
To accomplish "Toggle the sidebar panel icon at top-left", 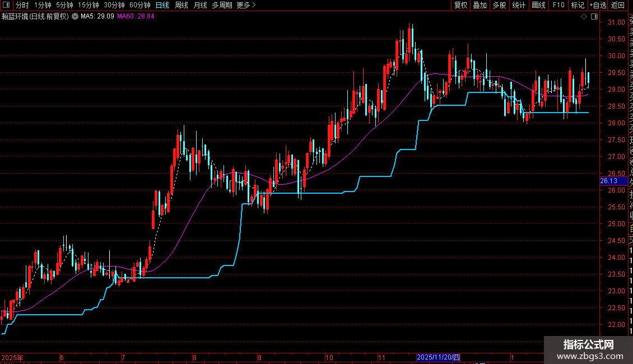I will point(6,5).
